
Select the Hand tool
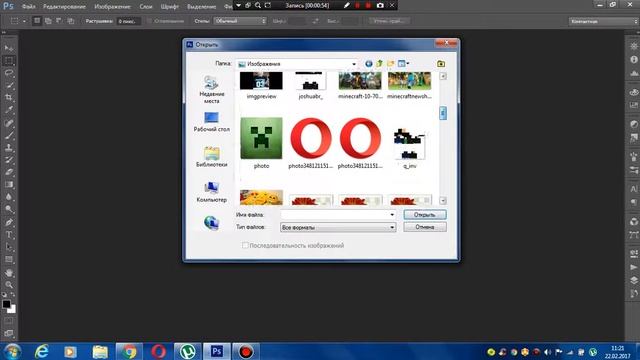pos(9,273)
